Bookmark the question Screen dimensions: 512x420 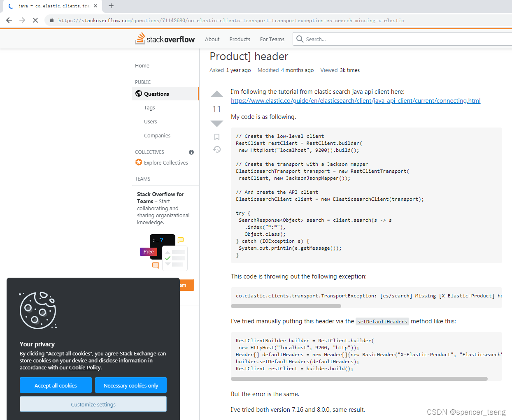click(x=217, y=137)
